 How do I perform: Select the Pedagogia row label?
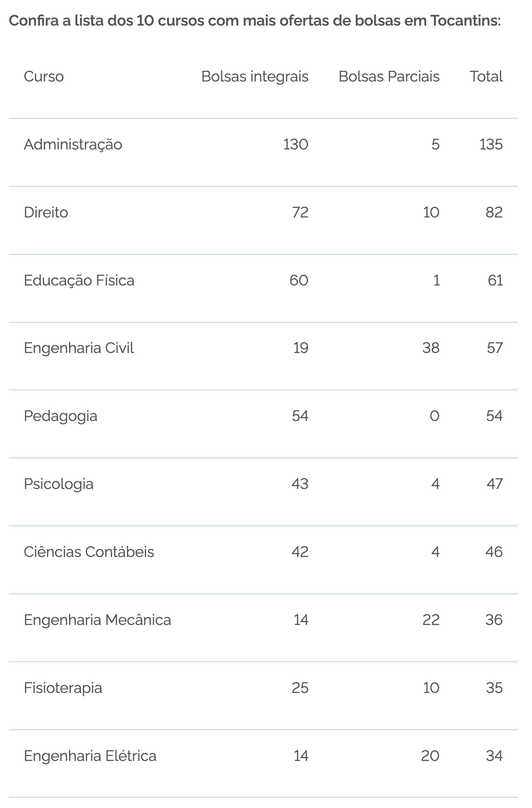pos(61,416)
